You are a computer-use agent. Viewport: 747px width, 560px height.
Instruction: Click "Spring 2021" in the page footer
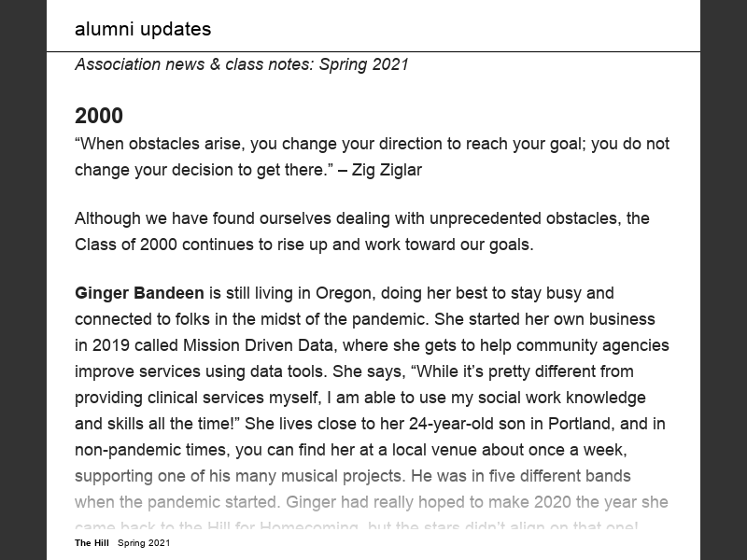pos(144,543)
